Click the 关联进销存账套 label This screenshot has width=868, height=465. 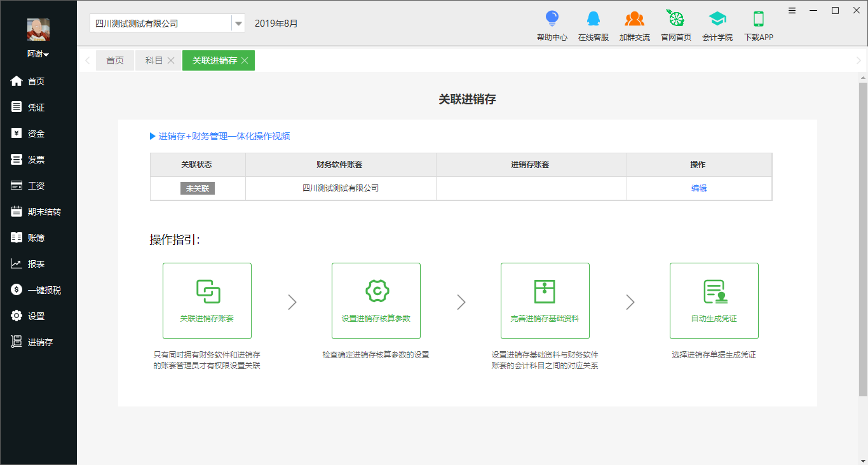207,319
